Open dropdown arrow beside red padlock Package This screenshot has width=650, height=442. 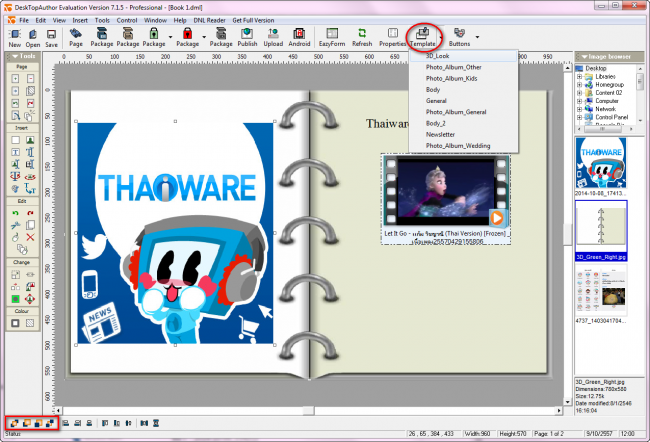tap(204, 37)
